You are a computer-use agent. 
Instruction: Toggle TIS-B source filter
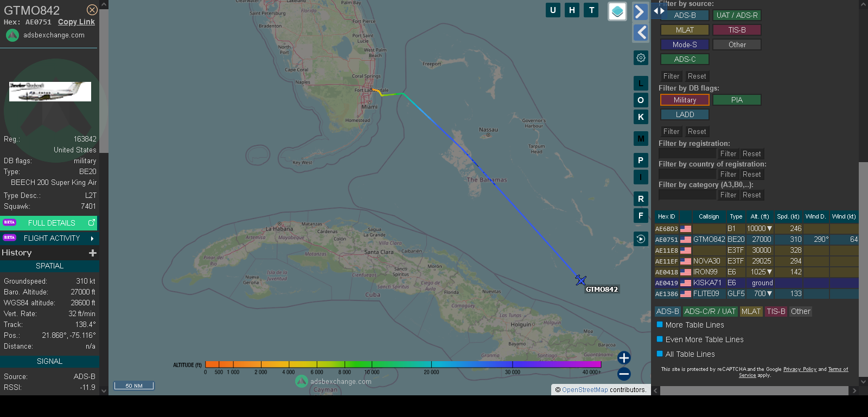point(737,30)
